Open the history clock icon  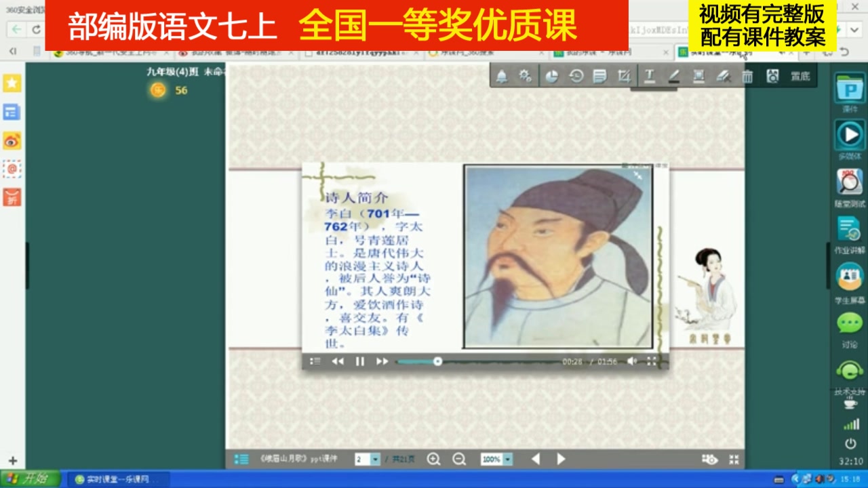click(576, 77)
